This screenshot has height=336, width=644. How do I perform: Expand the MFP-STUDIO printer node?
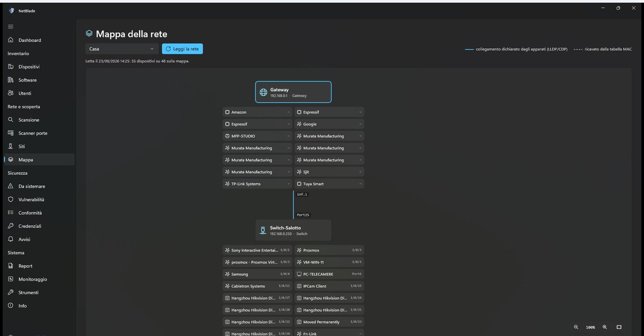(x=258, y=136)
